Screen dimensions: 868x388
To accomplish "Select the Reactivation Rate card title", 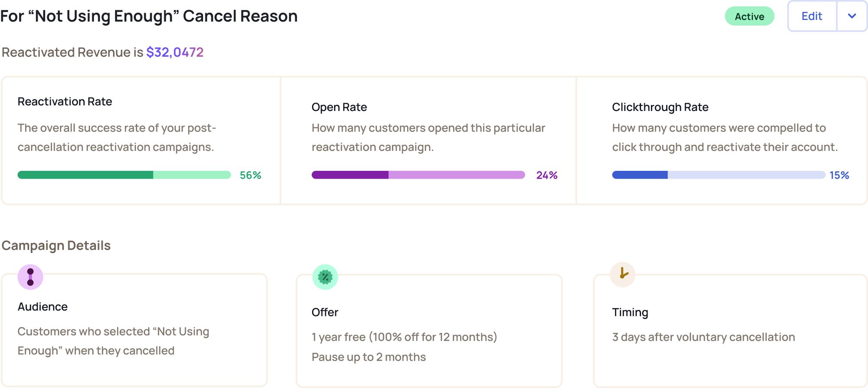I will 65,101.
